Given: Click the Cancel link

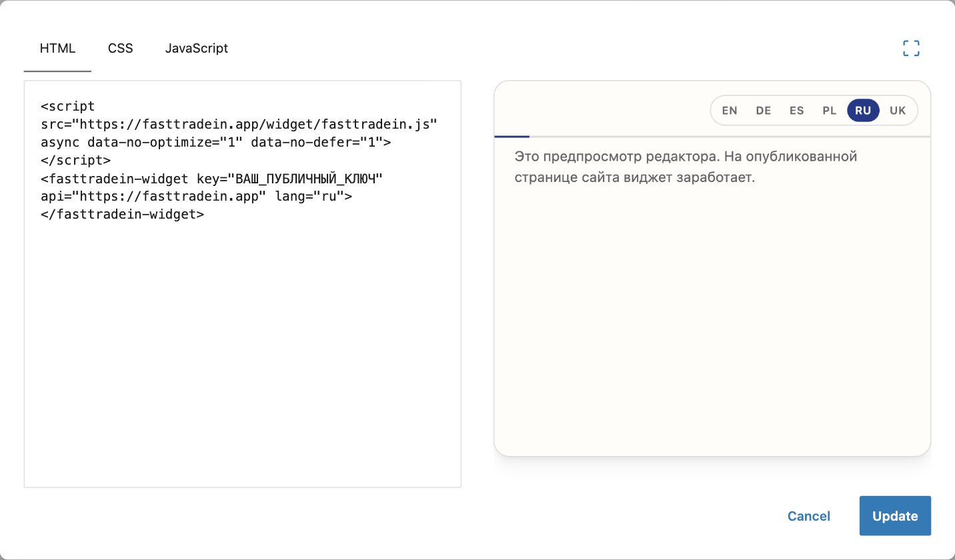Looking at the screenshot, I should pyautogui.click(x=809, y=516).
